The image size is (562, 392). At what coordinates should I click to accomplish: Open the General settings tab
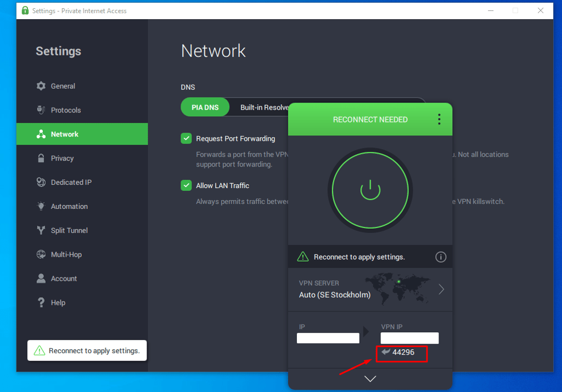pyautogui.click(x=82, y=86)
